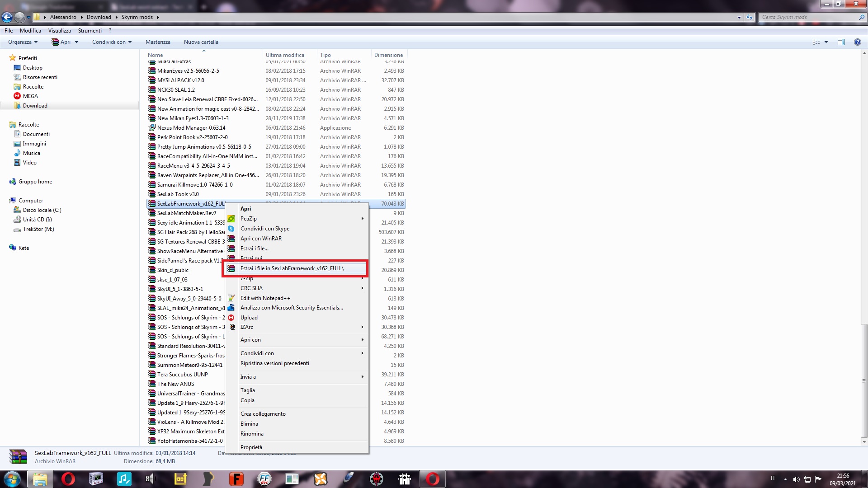Click the Forward navigation arrow
Screen dimensions: 868x488
click(19, 17)
